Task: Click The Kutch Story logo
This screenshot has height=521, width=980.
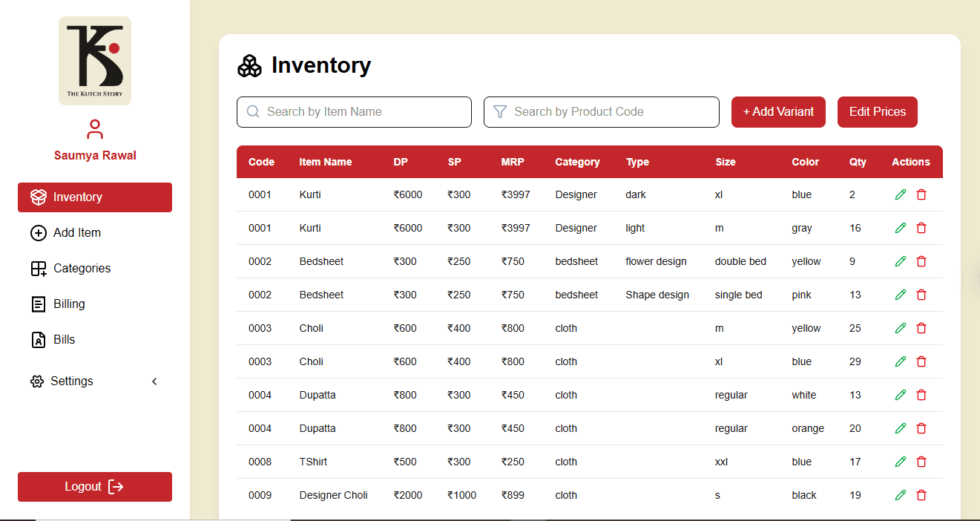Action: (95, 61)
